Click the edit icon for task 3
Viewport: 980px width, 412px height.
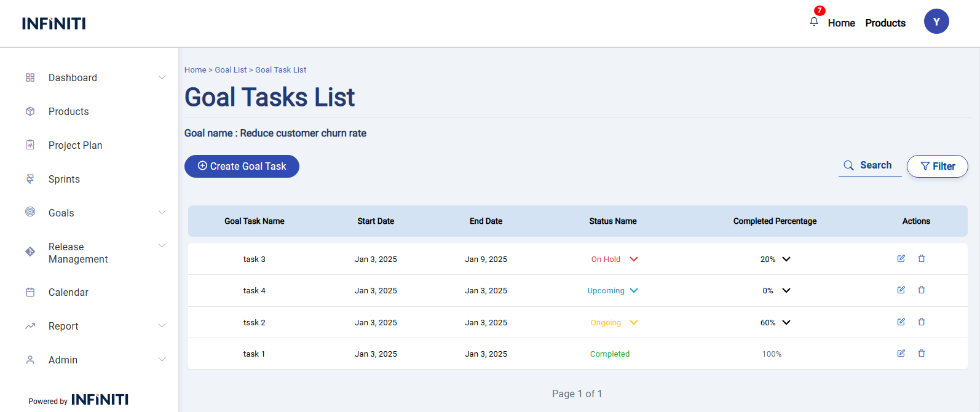tap(901, 259)
